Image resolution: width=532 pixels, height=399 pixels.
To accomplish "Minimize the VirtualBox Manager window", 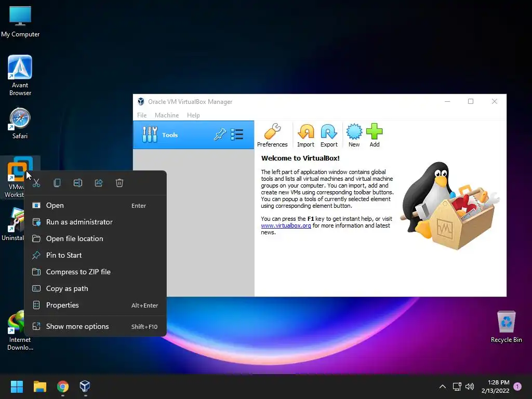I will click(x=447, y=101).
